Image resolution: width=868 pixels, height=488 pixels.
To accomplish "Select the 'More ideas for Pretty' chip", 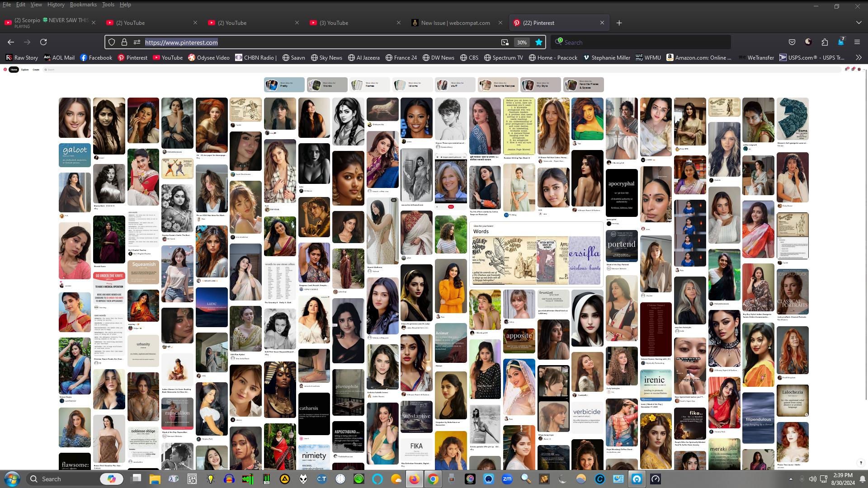I will point(284,84).
